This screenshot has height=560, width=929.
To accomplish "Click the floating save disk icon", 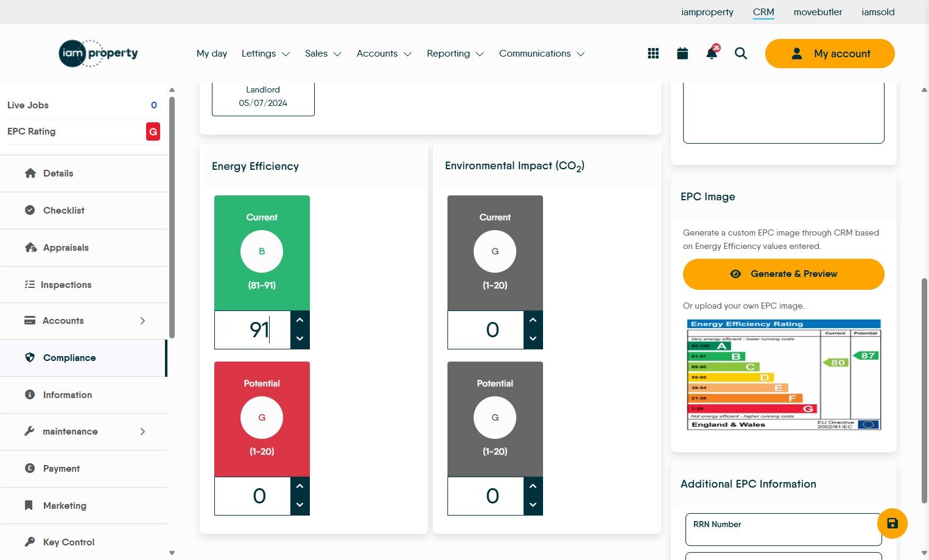I will coord(892,523).
